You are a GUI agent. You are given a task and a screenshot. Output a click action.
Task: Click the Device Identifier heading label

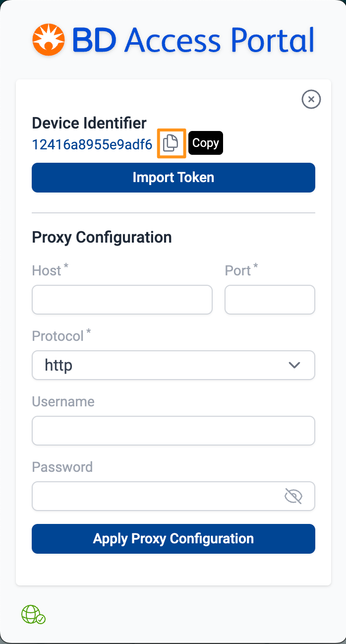pos(89,123)
